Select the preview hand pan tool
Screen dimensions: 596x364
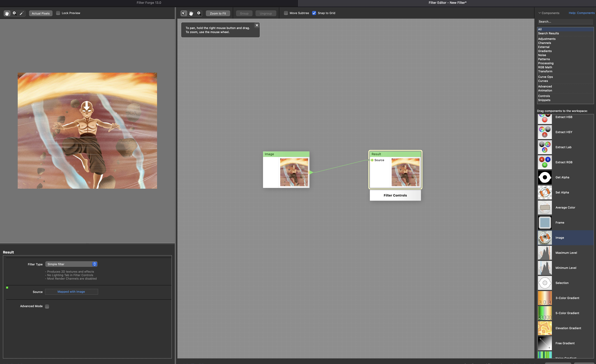pos(7,13)
